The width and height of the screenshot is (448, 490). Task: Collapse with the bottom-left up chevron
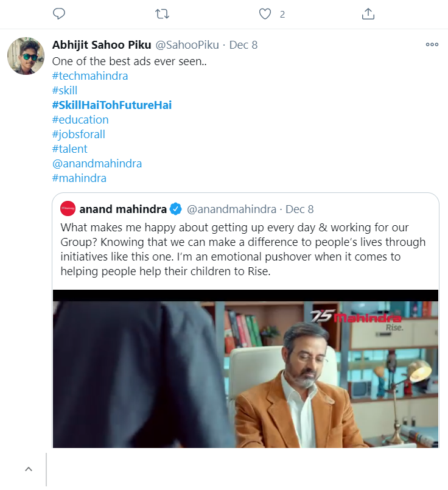click(x=29, y=469)
